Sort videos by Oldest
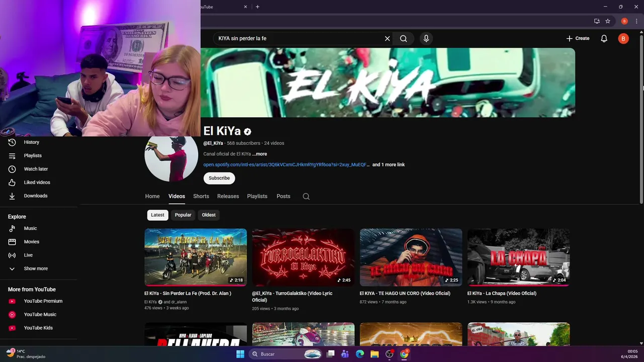 click(209, 215)
